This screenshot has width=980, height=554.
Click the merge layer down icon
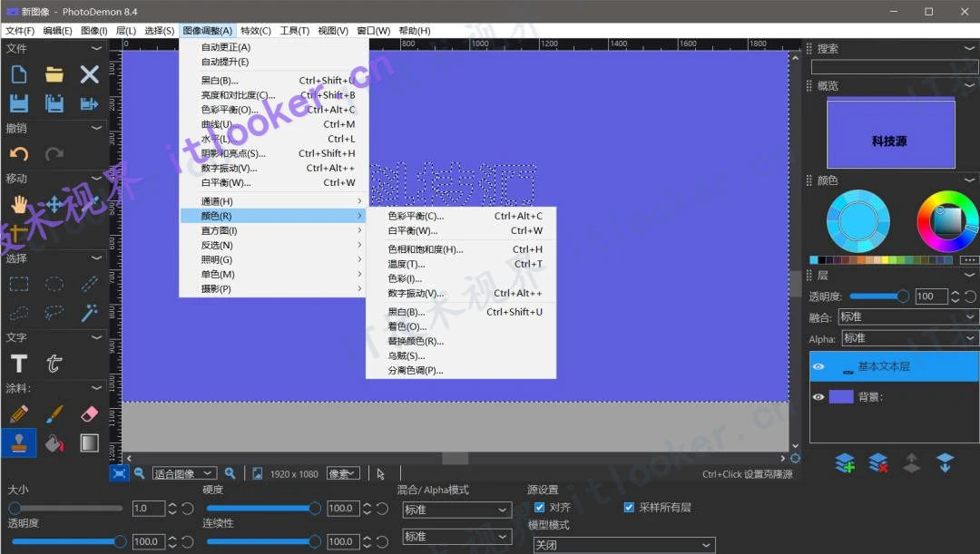pyautogui.click(x=946, y=463)
